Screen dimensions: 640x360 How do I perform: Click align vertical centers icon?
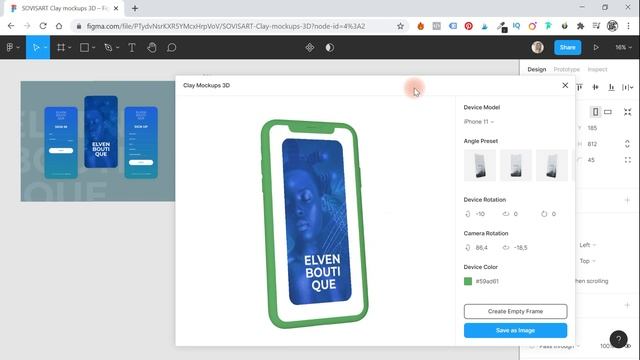596,87
